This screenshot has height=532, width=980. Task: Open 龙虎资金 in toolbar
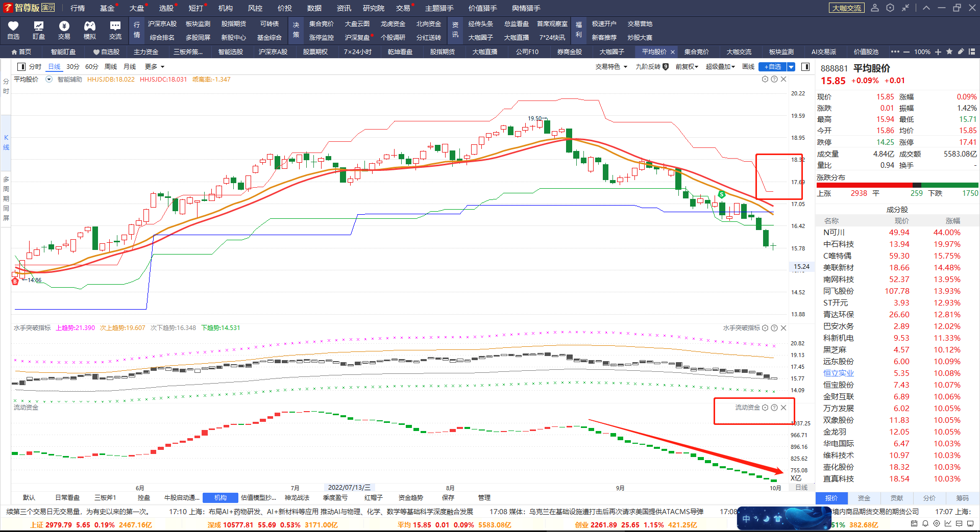coord(393,24)
